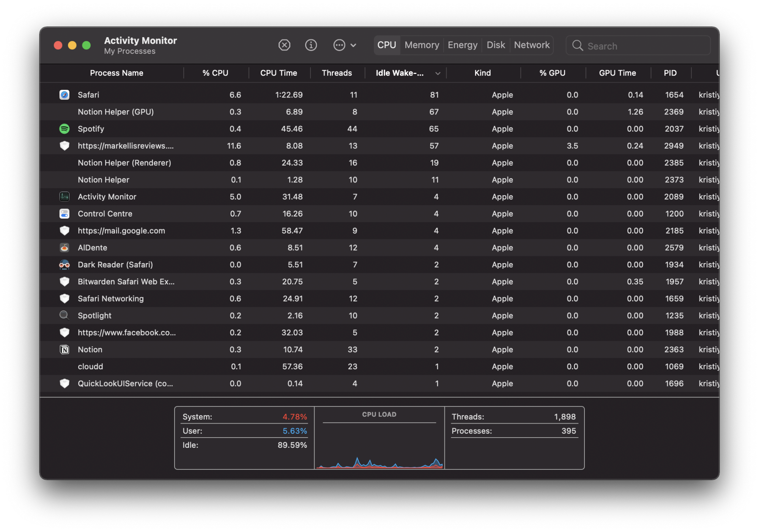Switch to the CPU tab
The image size is (759, 532).
(387, 45)
